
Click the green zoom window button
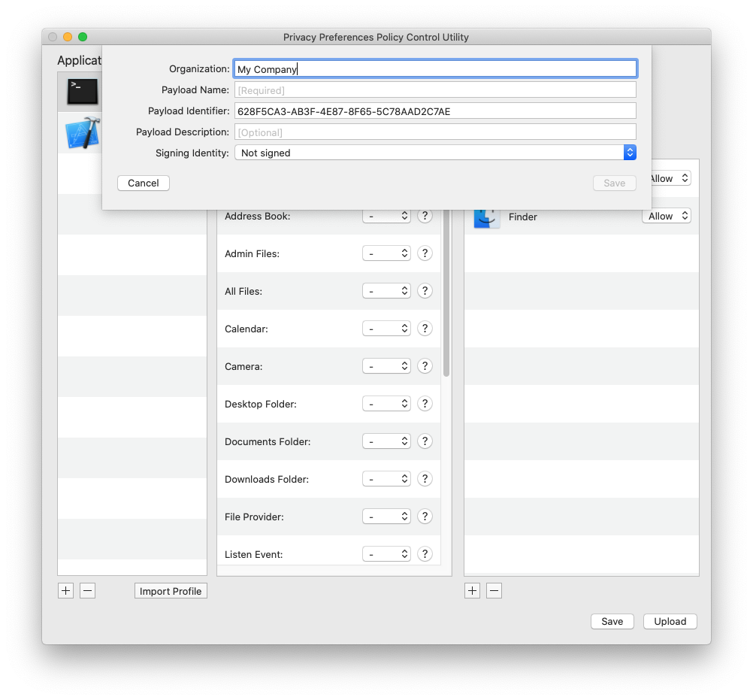(83, 37)
